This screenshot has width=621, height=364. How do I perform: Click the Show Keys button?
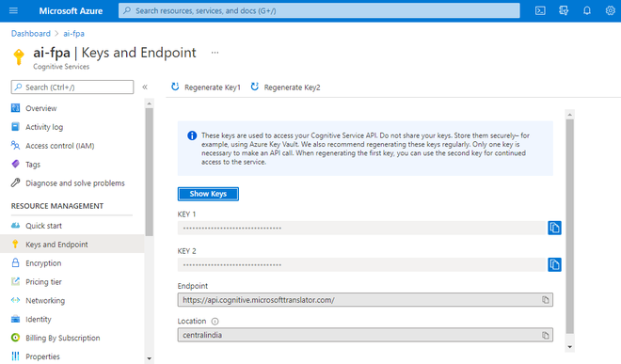208,194
